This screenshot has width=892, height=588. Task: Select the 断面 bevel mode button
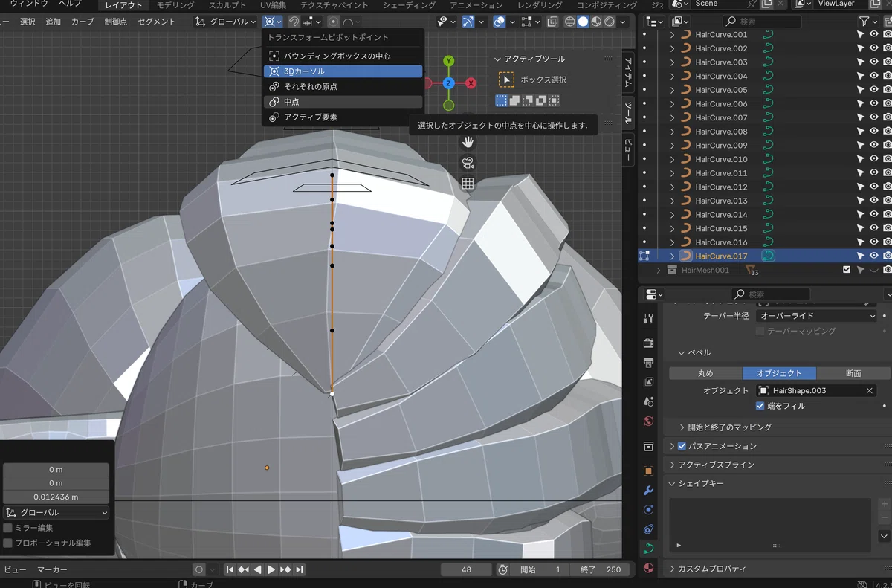point(853,373)
